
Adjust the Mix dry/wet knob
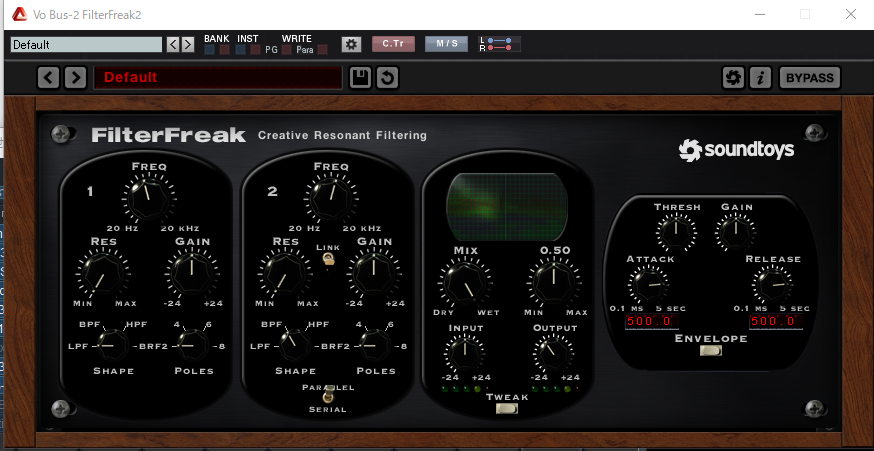pyautogui.click(x=464, y=282)
